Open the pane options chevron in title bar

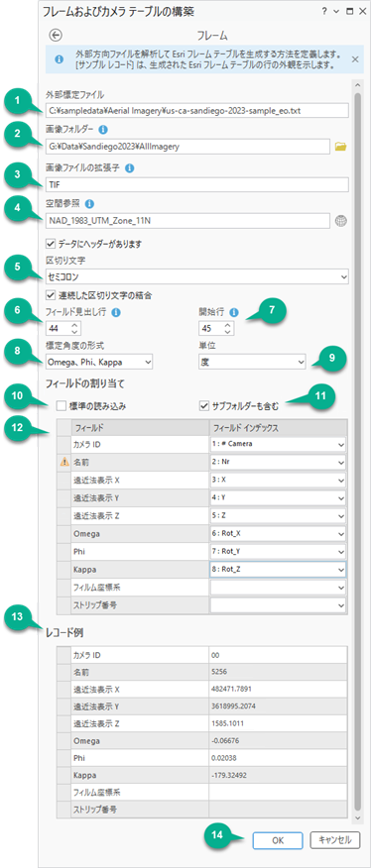(x=336, y=11)
